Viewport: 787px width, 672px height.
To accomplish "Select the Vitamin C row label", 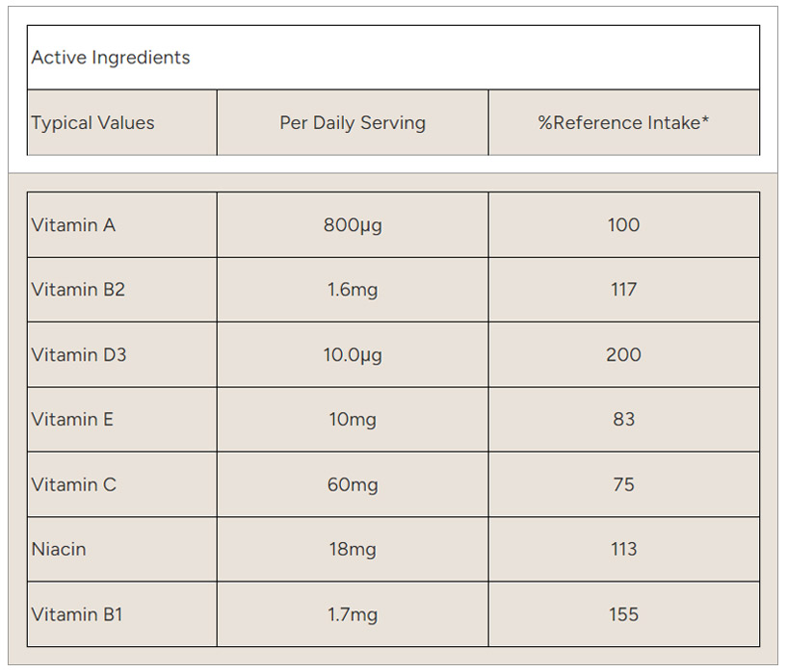I will point(73,485).
